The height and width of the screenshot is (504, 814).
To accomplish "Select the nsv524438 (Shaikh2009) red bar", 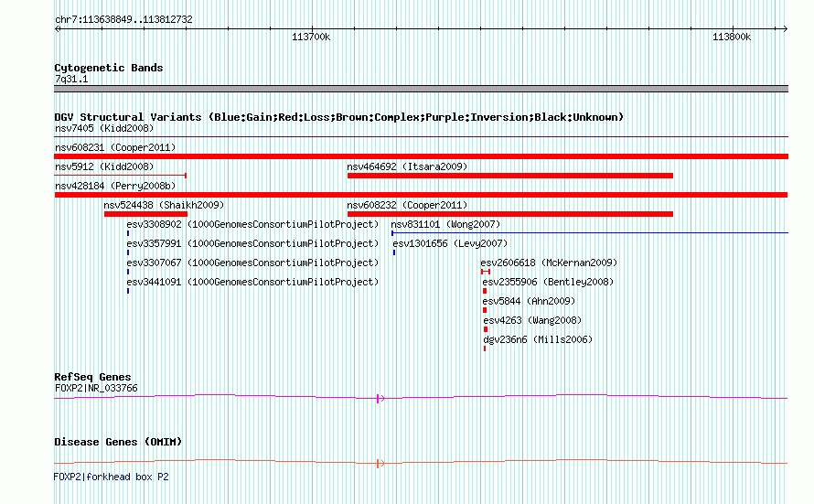I will (145, 214).
